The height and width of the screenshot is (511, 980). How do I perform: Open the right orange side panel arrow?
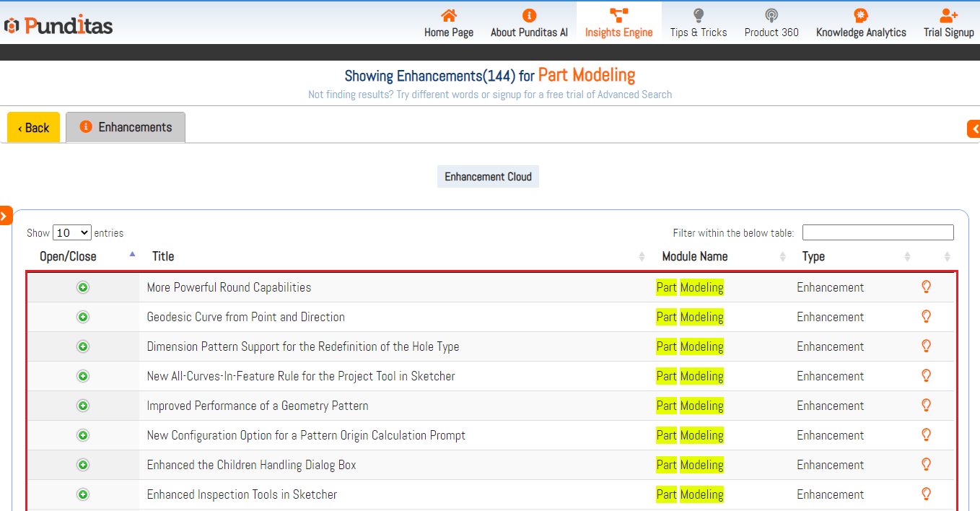coord(974,129)
